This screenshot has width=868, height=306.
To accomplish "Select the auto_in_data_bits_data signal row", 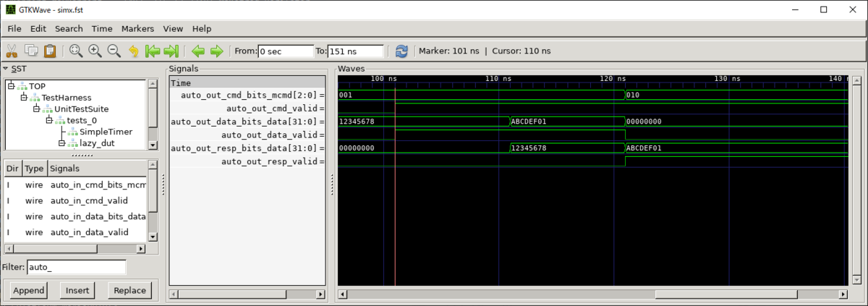I will (x=75, y=216).
